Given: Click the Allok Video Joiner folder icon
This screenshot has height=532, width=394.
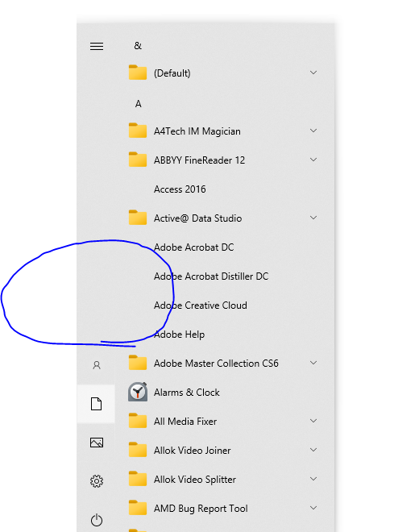Looking at the screenshot, I should (138, 450).
